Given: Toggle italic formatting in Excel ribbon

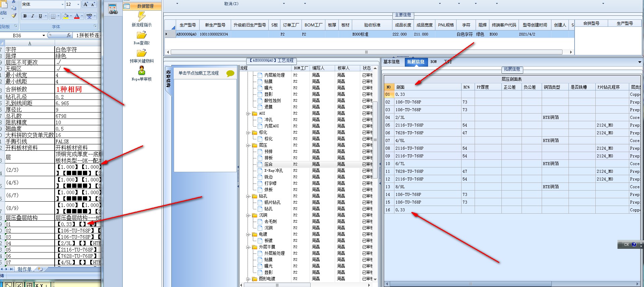Looking at the screenshot, I should (33, 16).
